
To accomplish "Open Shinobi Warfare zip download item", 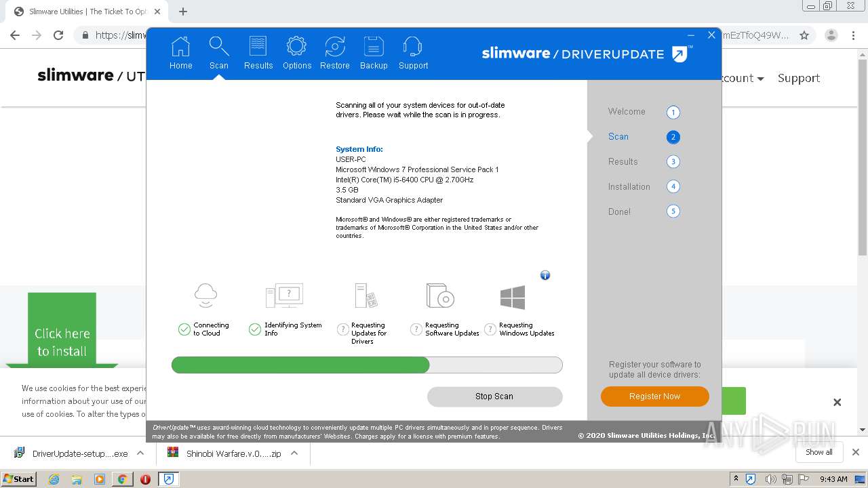I will [225, 453].
